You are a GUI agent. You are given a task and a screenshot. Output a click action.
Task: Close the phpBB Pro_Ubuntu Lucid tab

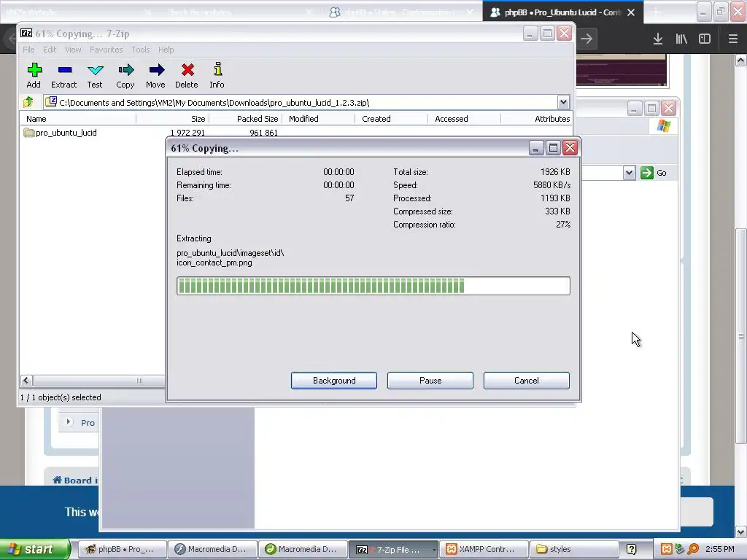pos(631,12)
